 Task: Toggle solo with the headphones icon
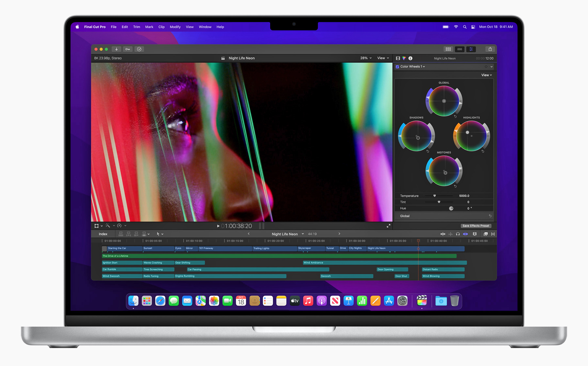(458, 234)
